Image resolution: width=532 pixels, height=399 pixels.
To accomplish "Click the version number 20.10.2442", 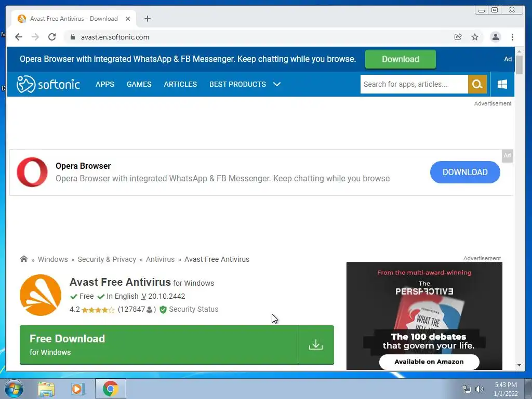I will [x=167, y=296].
